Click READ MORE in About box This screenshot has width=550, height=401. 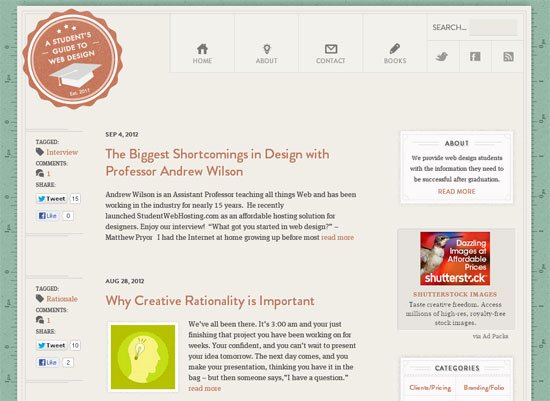point(457,192)
